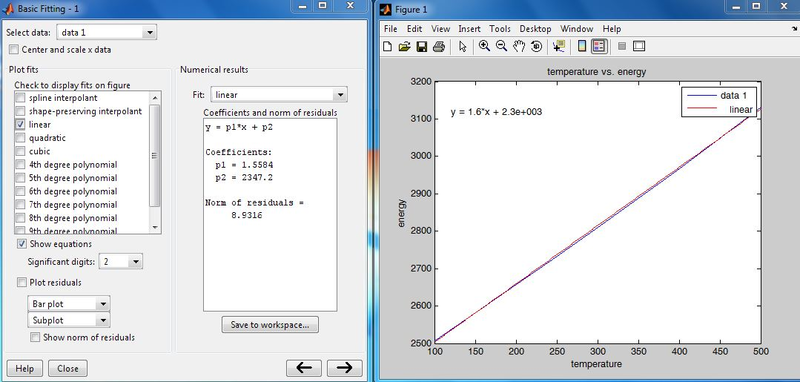This screenshot has height=382, width=800.
Task: Select the Edit Plot arrow tool
Action: (463, 46)
